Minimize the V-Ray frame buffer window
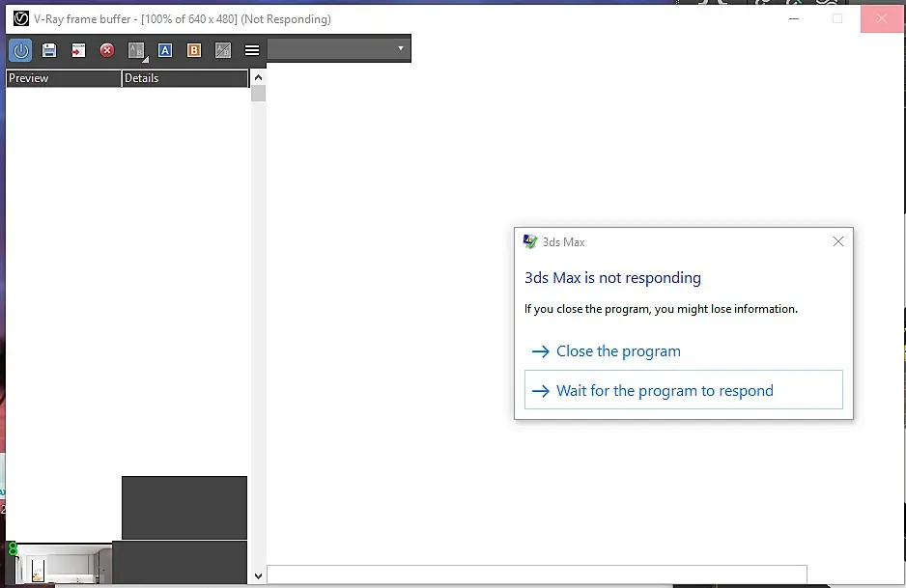This screenshot has height=588, width=906. (x=794, y=18)
